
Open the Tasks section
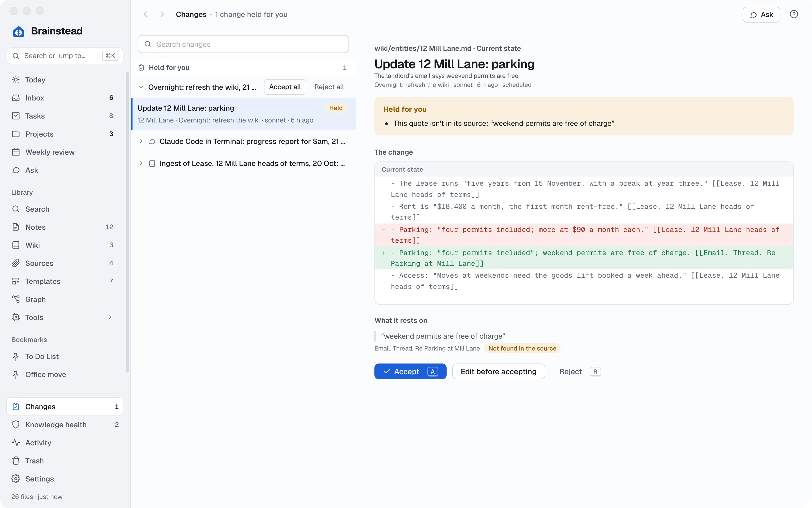click(x=65, y=116)
